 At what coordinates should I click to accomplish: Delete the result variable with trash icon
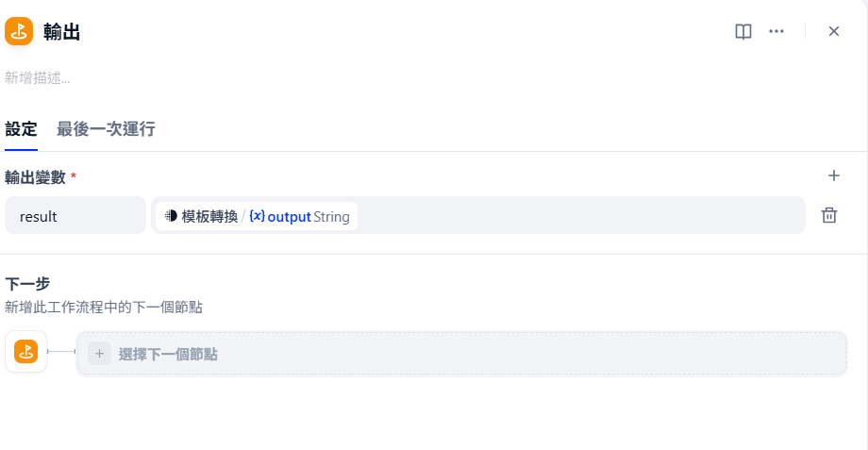tap(829, 215)
